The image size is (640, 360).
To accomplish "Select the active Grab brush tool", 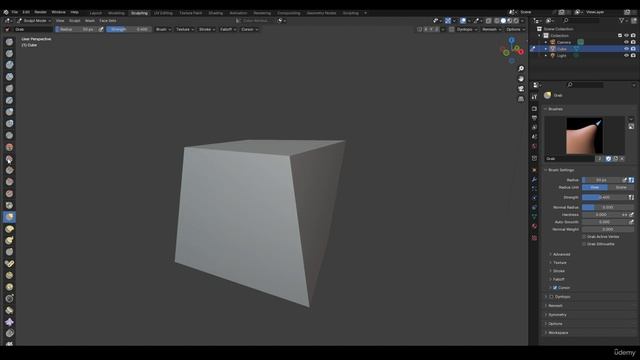I will tap(9, 217).
